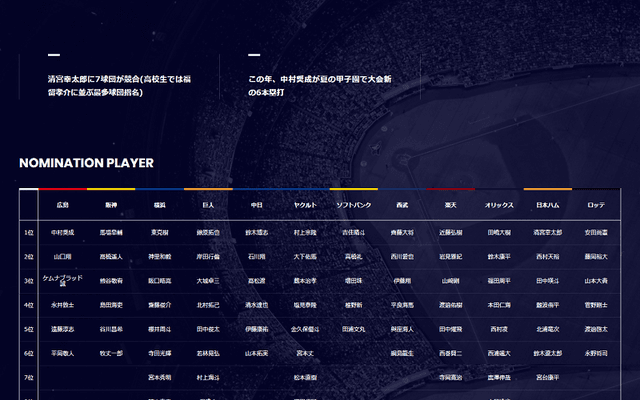Click the 1位 row label
The height and width of the screenshot is (400, 640).
29,232
